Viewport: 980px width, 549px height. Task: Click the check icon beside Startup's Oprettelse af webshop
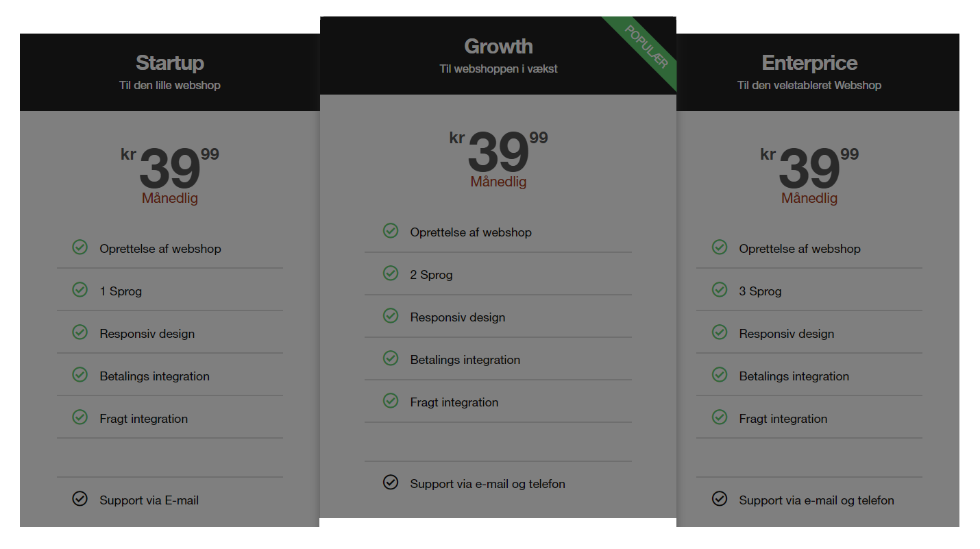point(80,247)
